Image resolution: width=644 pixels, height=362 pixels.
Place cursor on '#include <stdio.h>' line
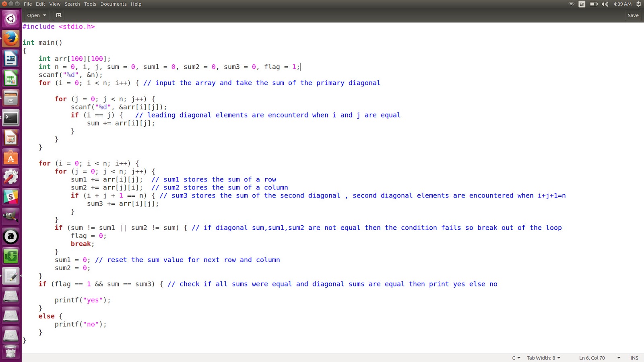coord(59,27)
